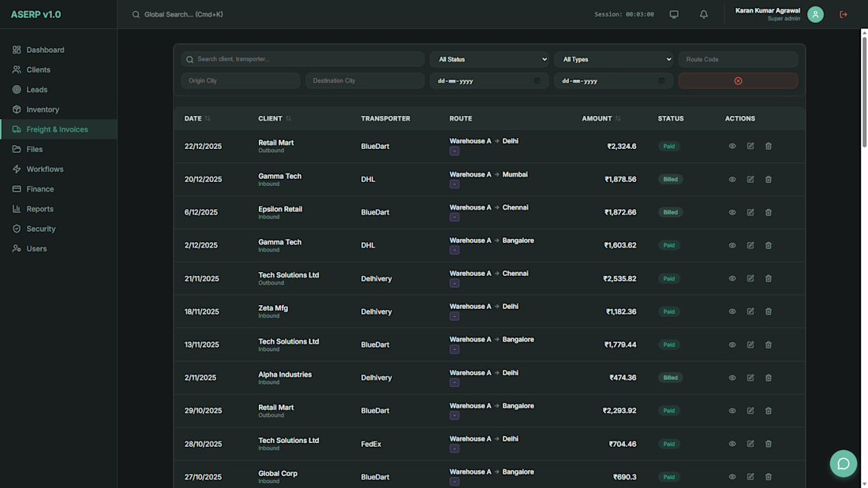Screen dimensions: 868x488
Task: Open the Workflows sidebar link
Action: (58, 169)
